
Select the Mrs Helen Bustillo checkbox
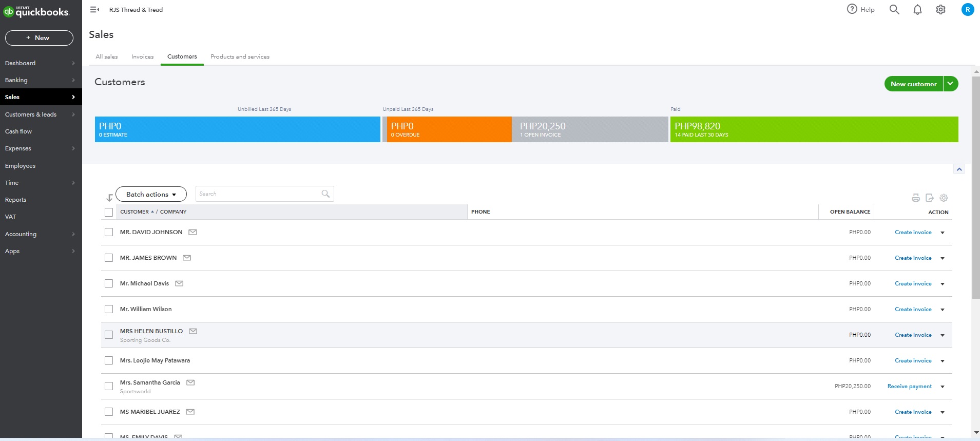[x=109, y=335]
